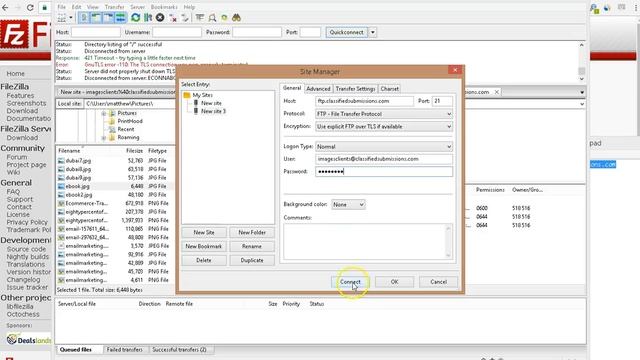Select the My Sites folder icon
Viewport: 640px width, 360px height.
click(x=187, y=95)
